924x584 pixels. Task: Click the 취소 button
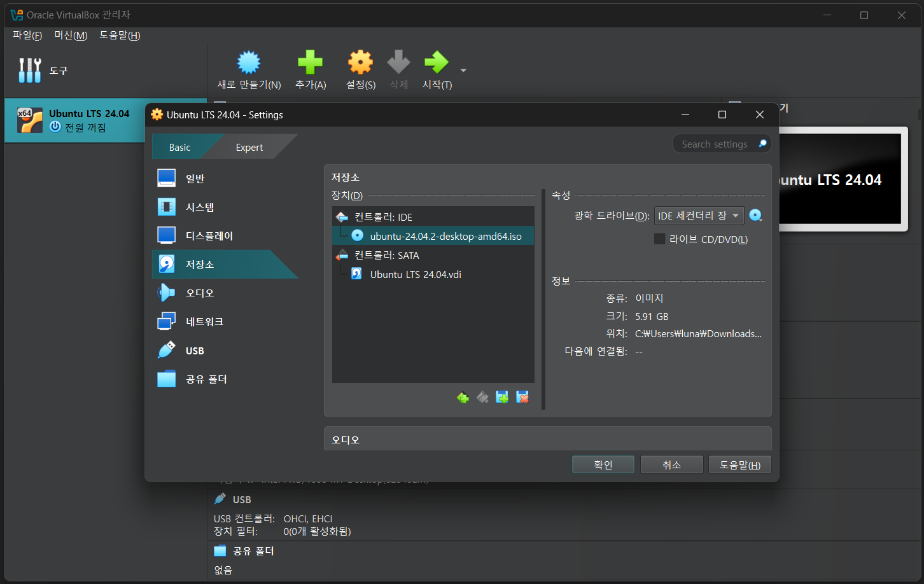pos(671,464)
